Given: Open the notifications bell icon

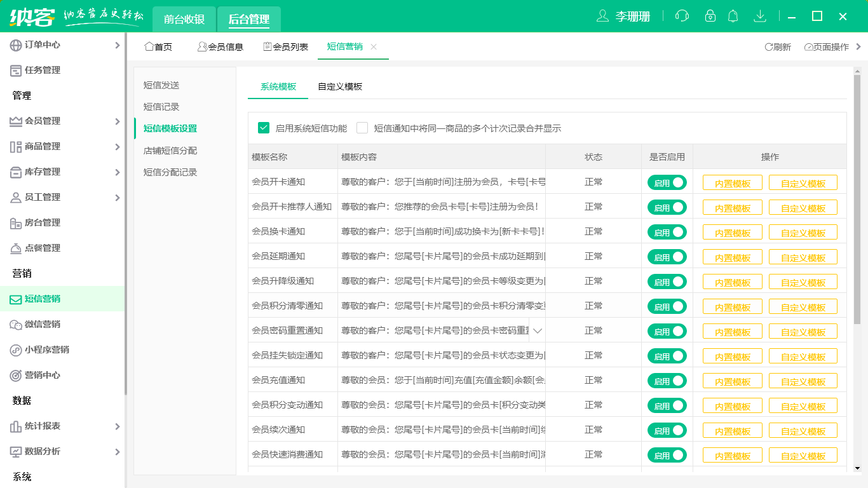Looking at the screenshot, I should click(x=733, y=16).
